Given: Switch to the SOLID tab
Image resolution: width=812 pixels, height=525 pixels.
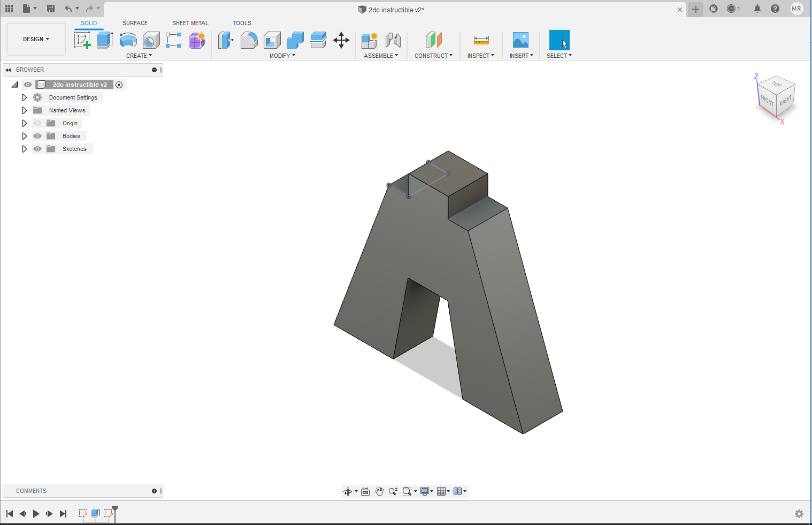Looking at the screenshot, I should pyautogui.click(x=89, y=23).
